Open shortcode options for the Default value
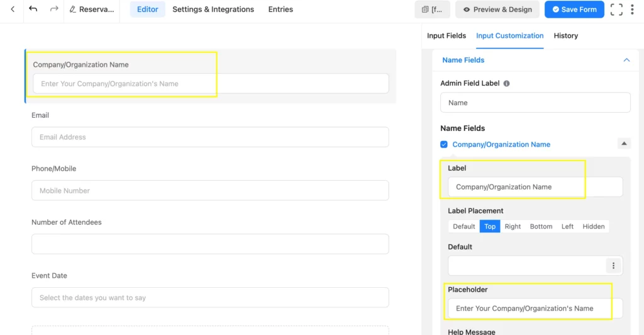644x335 pixels. click(x=613, y=266)
